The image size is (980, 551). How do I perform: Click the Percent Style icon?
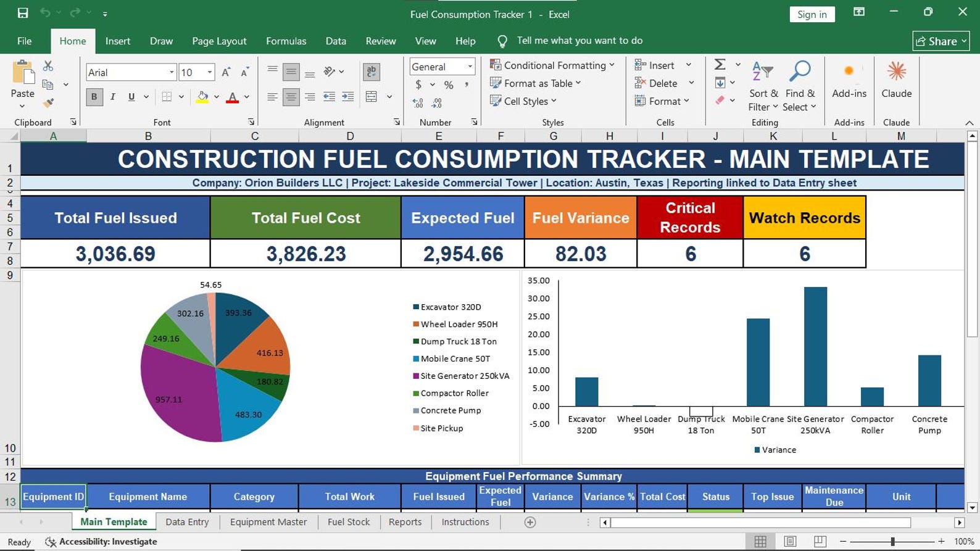[x=449, y=85]
